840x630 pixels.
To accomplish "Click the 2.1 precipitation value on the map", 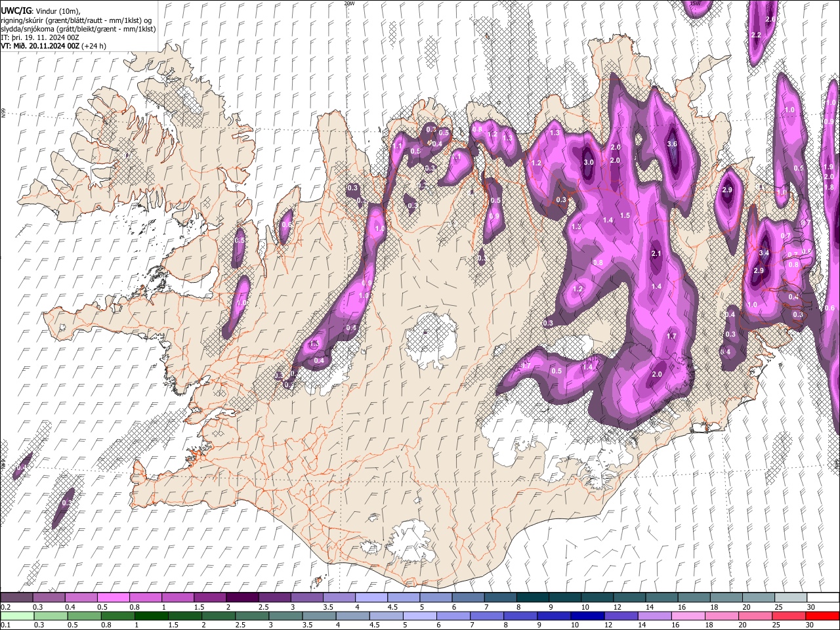I will point(656,253).
